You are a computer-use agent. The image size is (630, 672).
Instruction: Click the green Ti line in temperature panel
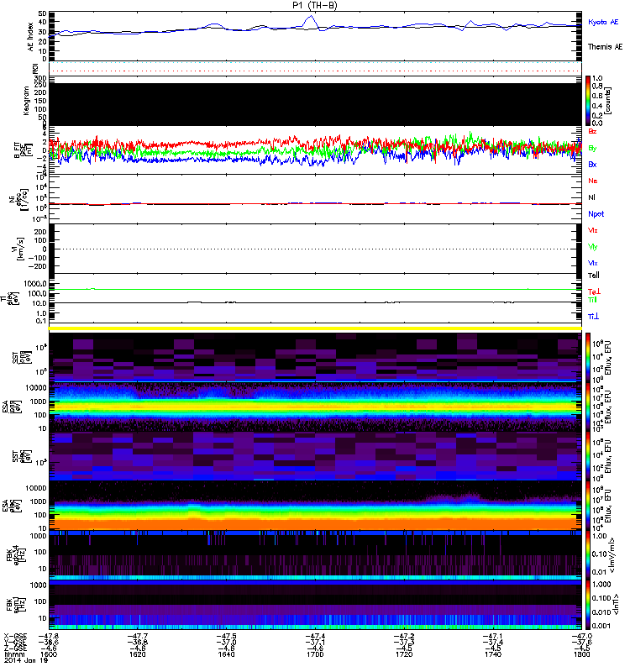(x=315, y=290)
